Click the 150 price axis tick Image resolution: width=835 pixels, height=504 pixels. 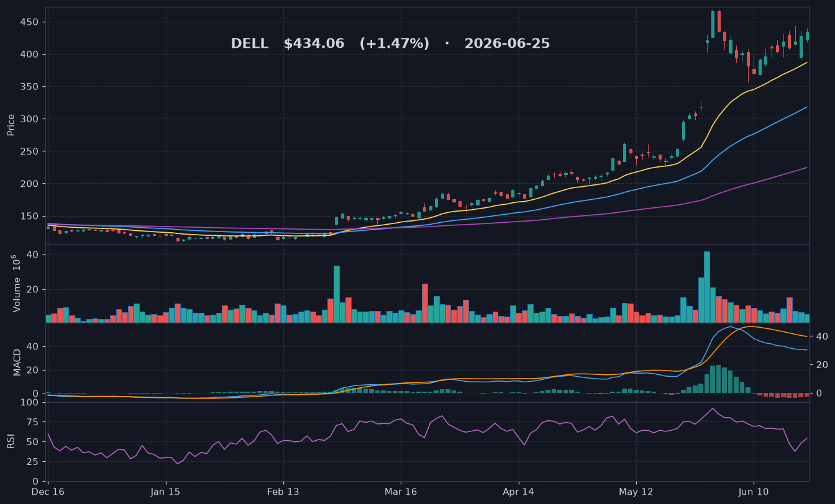30,216
